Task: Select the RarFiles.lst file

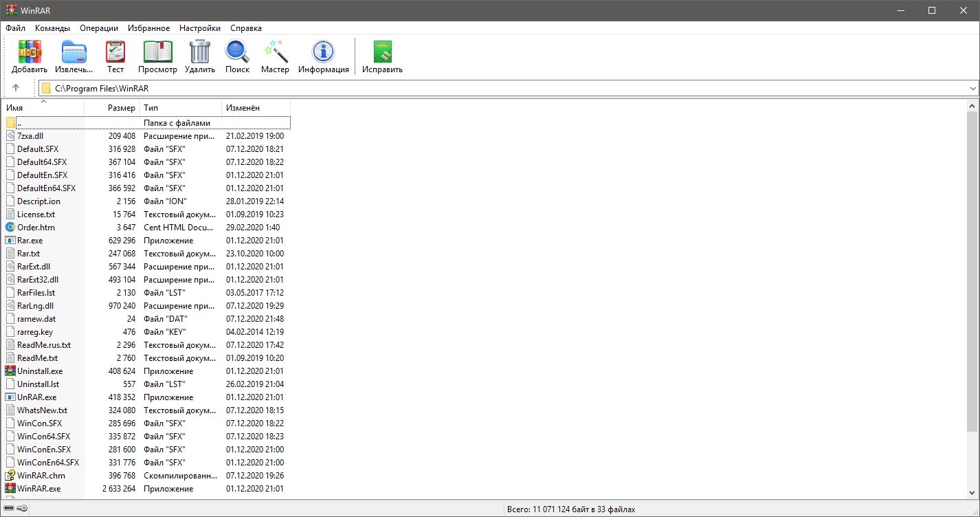Action: [x=36, y=292]
